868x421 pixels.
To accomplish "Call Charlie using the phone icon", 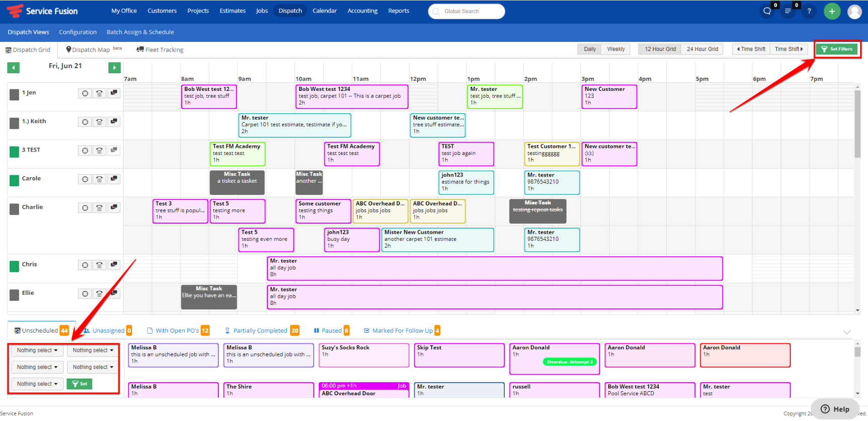I will tap(99, 207).
